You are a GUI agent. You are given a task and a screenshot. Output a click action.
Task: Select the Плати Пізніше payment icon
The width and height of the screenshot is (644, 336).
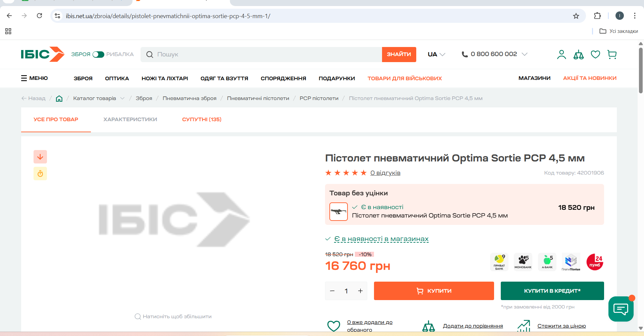click(571, 262)
